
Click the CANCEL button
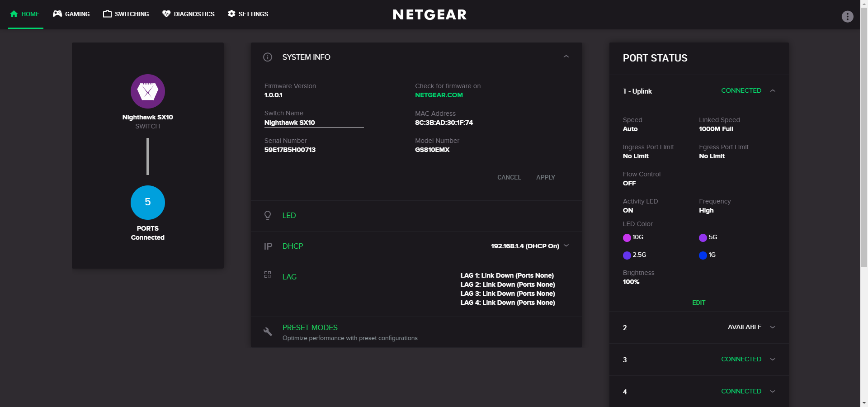pos(509,177)
